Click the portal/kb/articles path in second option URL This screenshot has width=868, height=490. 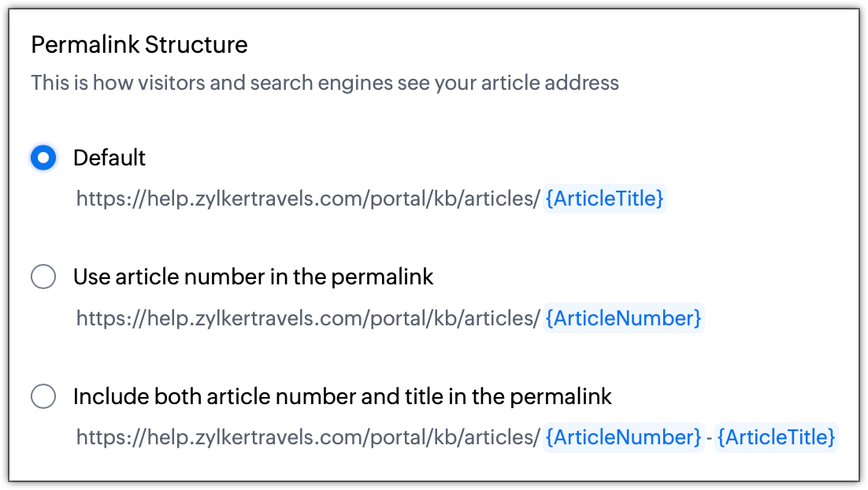[x=454, y=318]
